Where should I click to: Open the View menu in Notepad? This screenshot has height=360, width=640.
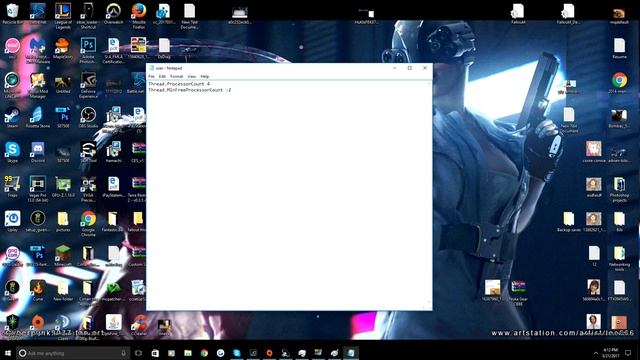tap(191, 76)
